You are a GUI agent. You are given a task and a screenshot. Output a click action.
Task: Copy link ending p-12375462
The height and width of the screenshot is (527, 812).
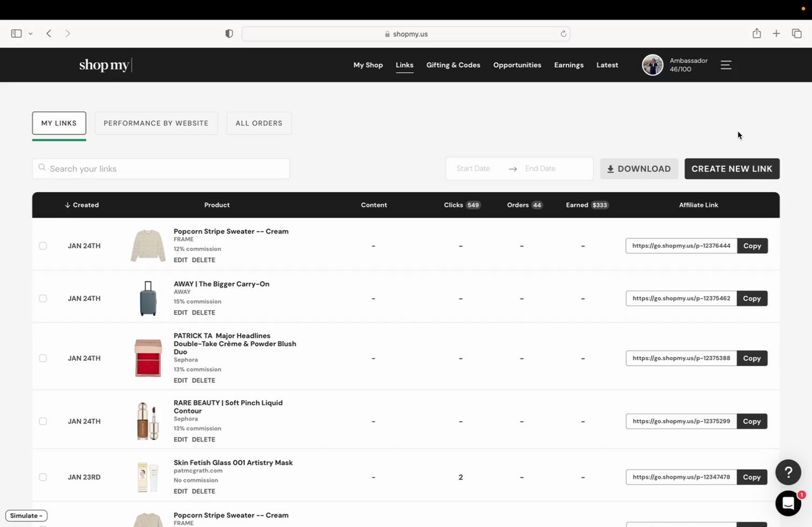pos(752,298)
